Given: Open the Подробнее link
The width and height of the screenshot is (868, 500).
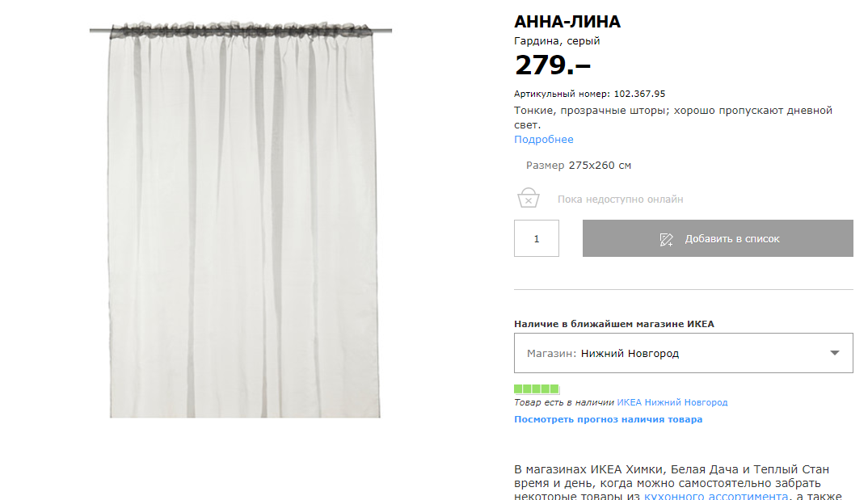Looking at the screenshot, I should point(544,140).
